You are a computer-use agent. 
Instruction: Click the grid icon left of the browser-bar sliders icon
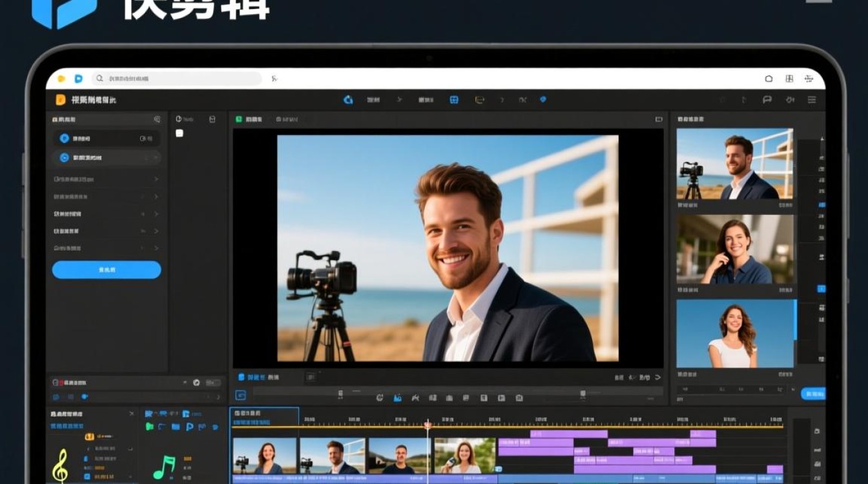[x=789, y=79]
